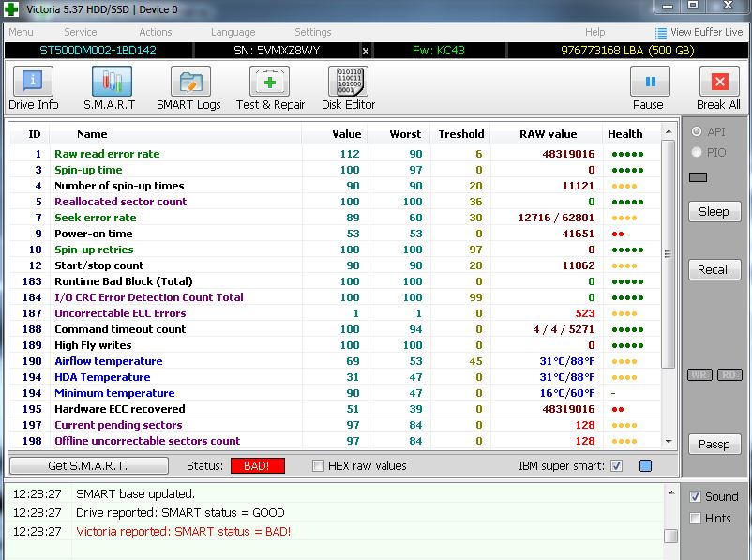
Task: Click the Break All red X icon
Action: (719, 82)
